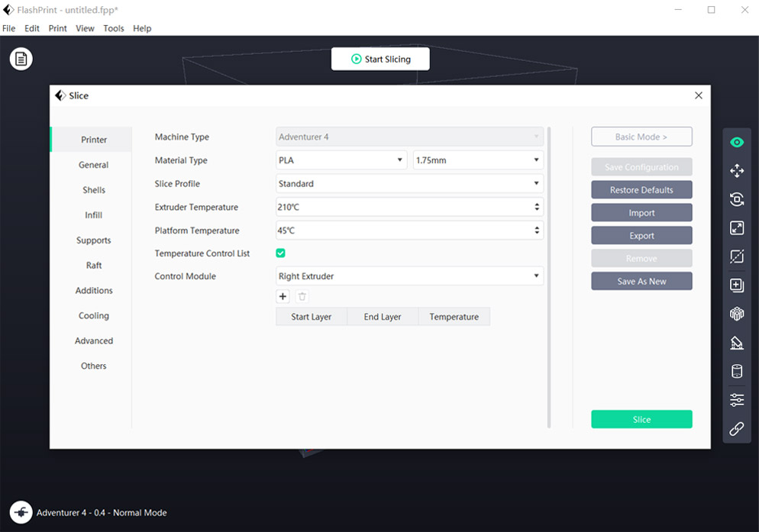
Task: Click the Import button
Action: [x=641, y=212]
